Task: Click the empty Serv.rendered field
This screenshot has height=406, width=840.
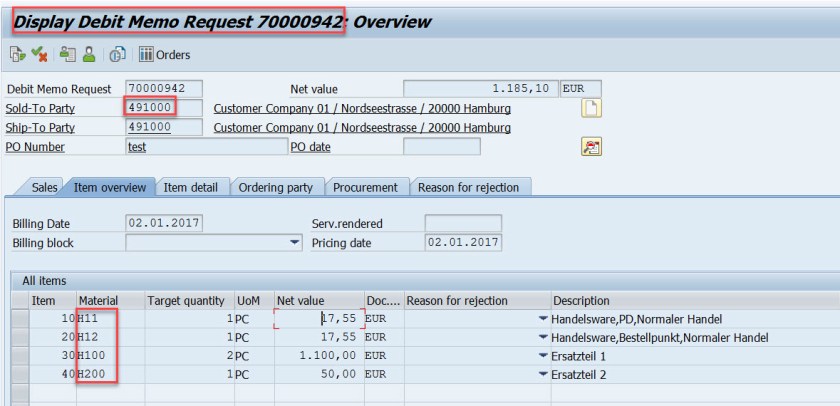Action: [x=463, y=223]
